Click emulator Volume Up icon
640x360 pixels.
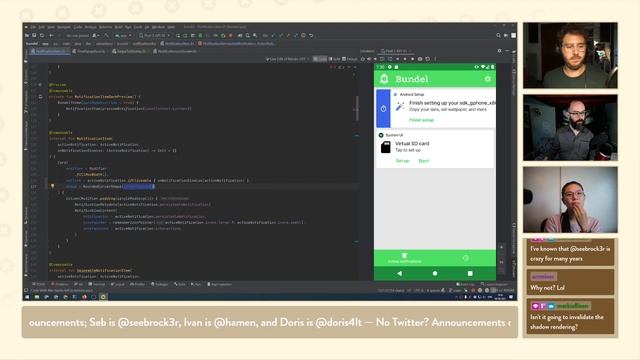point(369,59)
